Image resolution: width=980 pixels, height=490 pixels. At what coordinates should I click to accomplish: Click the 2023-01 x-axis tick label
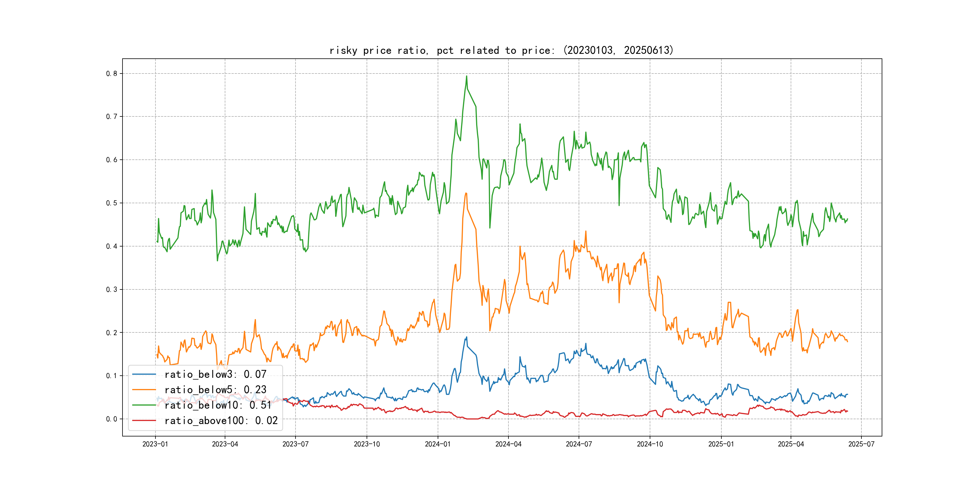[155, 444]
